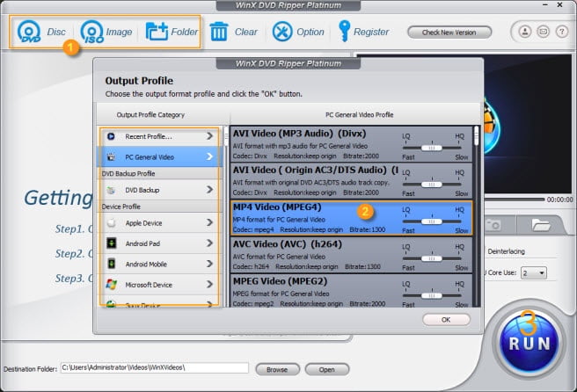Click the Android Pad icon
The image size is (577, 392).
click(x=111, y=243)
